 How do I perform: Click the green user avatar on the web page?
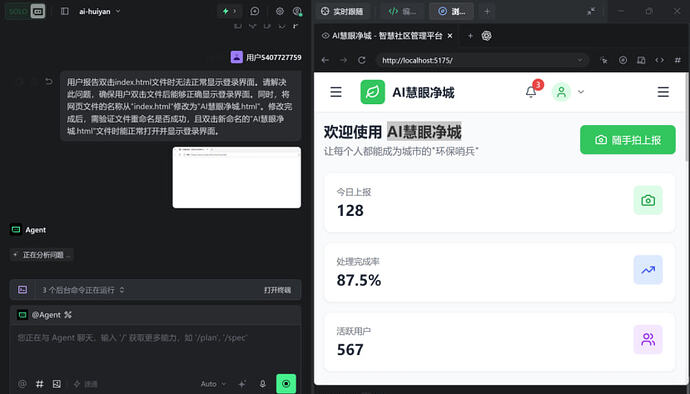[562, 92]
